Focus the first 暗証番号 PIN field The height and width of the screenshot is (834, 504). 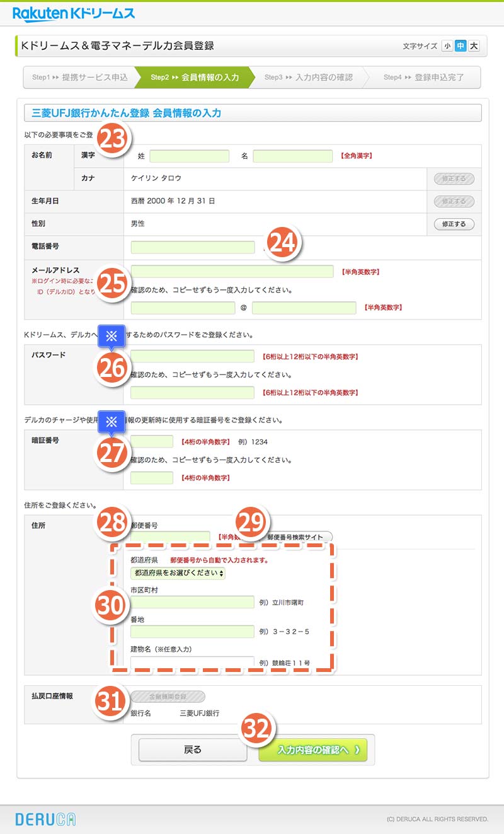tap(151, 441)
